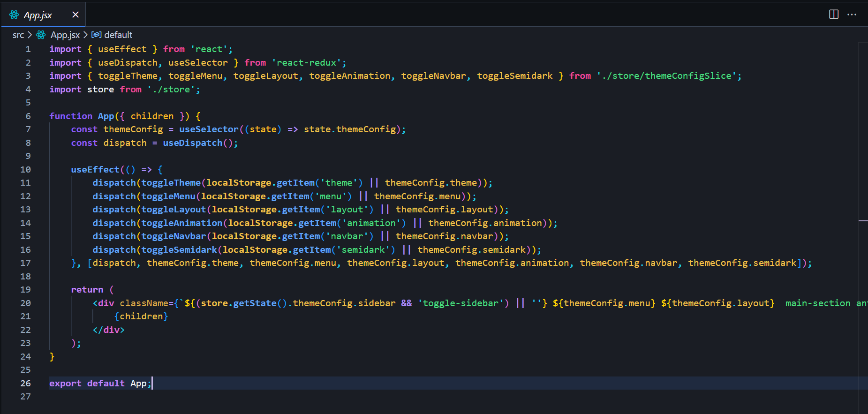This screenshot has width=868, height=414.
Task: Click the src breadcrumb folder
Action: [x=18, y=35]
